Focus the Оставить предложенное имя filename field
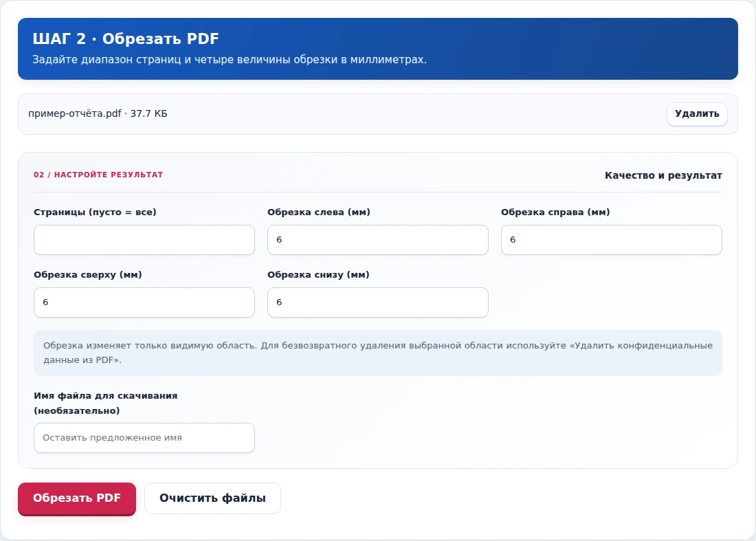The width and height of the screenshot is (756, 541). [144, 438]
